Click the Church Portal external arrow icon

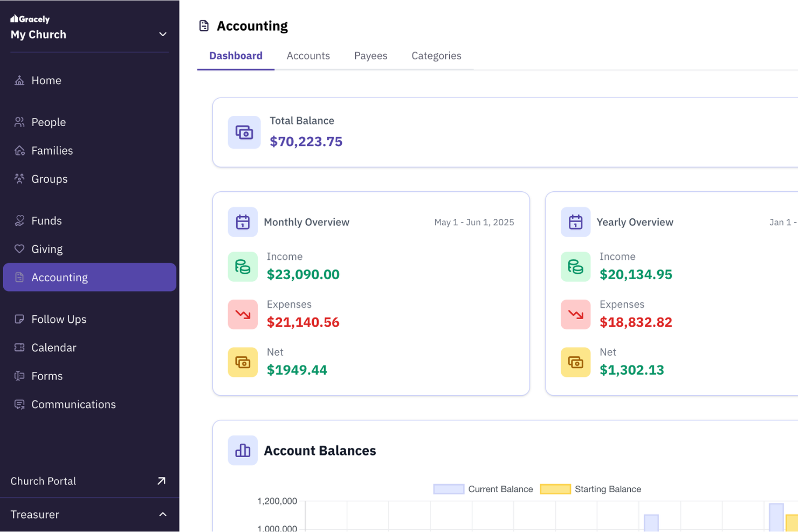click(161, 481)
